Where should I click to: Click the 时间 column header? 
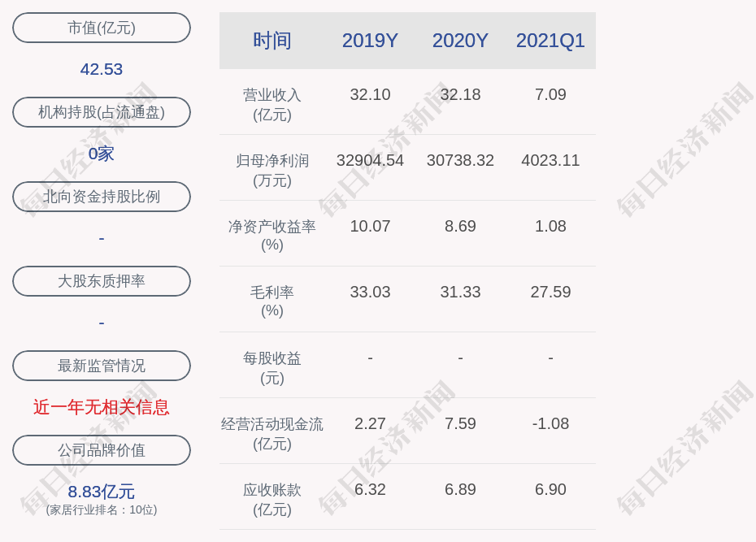pyautogui.click(x=272, y=41)
